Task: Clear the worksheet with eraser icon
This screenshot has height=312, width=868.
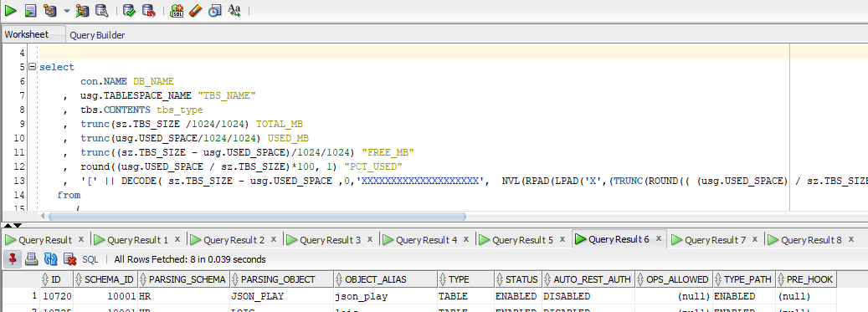Action: 195,10
